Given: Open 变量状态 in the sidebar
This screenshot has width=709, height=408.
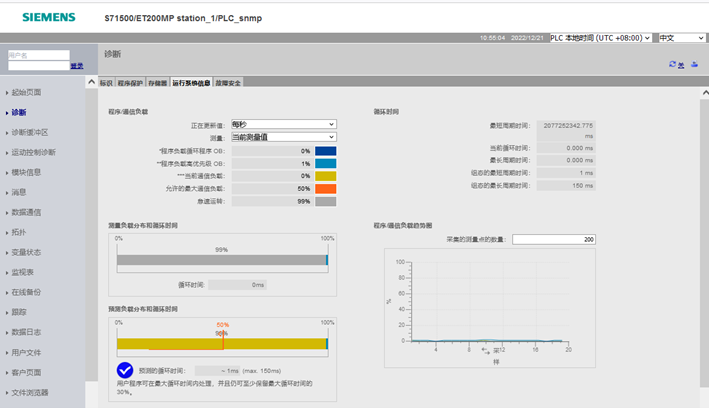Looking at the screenshot, I should tap(26, 252).
